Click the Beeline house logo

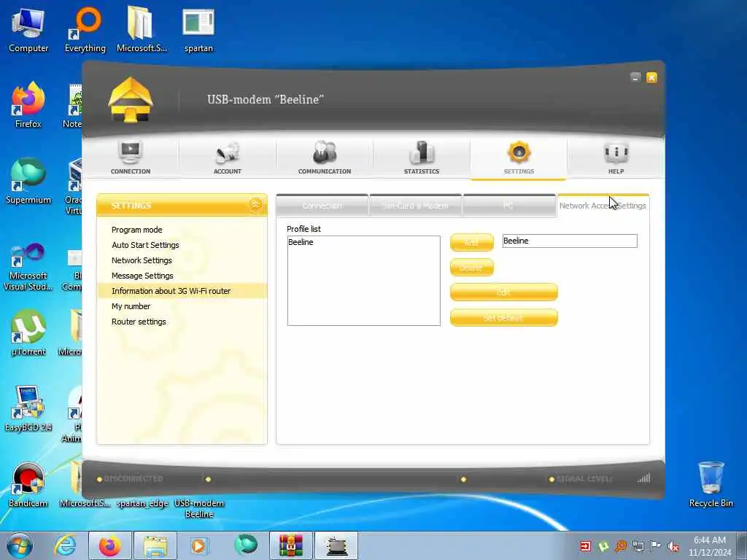pos(131,100)
